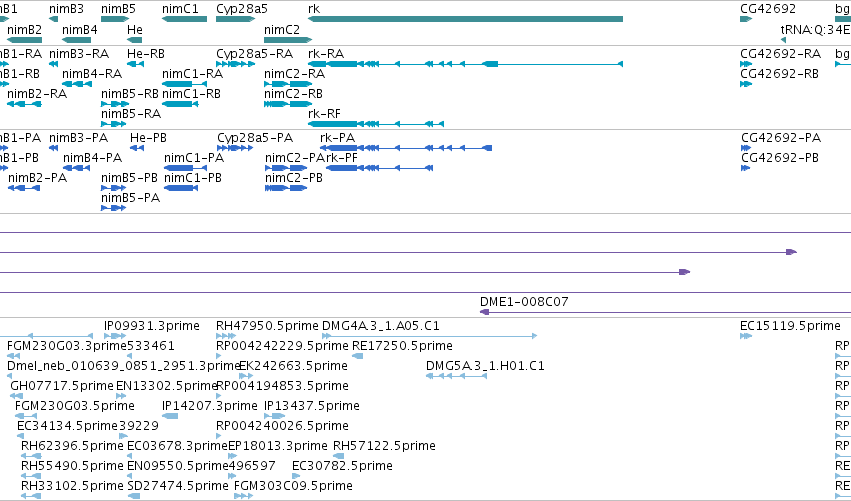The image size is (851, 501).
Task: Select the IP13437.5prime EST label
Action: pos(312,407)
